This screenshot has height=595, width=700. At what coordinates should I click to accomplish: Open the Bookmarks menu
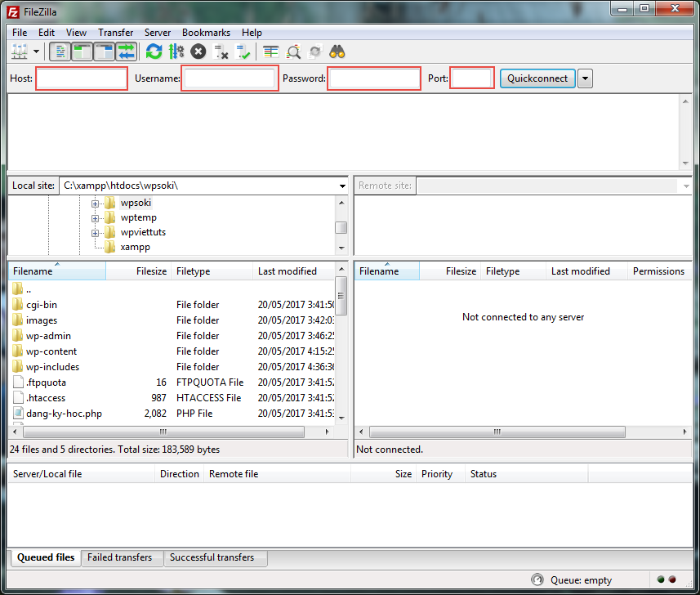tap(207, 33)
